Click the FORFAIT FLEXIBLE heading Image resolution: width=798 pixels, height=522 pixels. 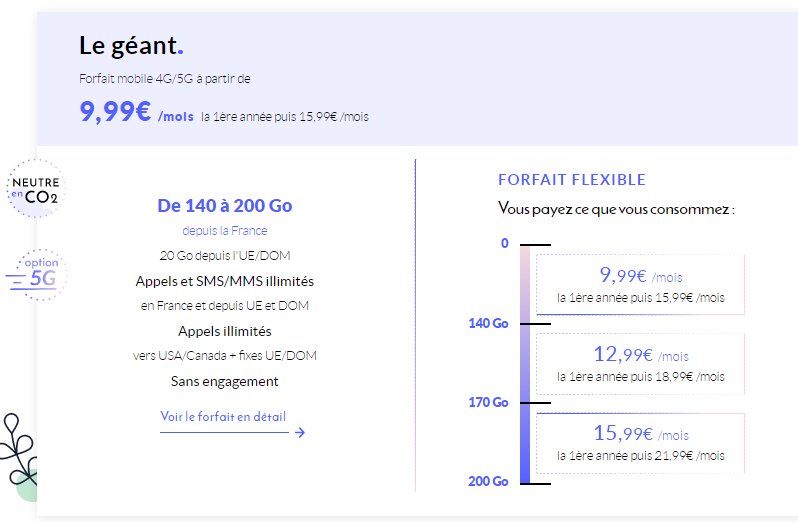click(572, 180)
